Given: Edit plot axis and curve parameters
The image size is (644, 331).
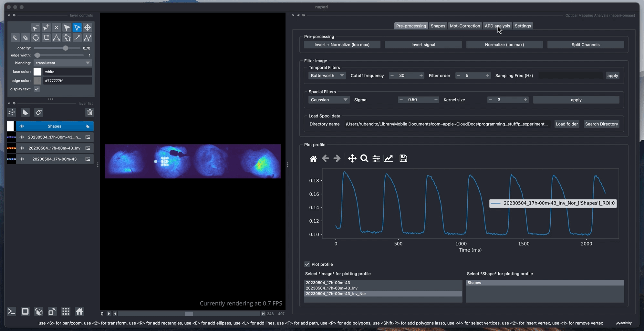Looking at the screenshot, I should point(388,158).
